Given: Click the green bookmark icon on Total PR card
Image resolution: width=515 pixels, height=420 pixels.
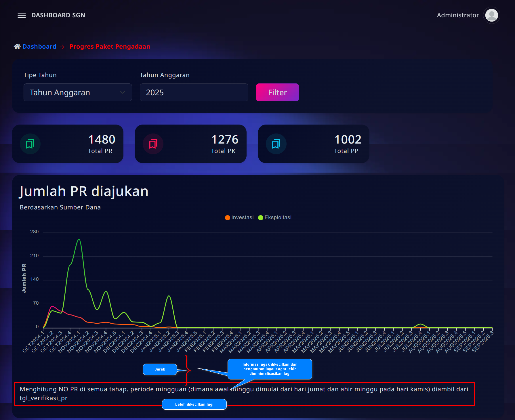Looking at the screenshot, I should (30, 144).
